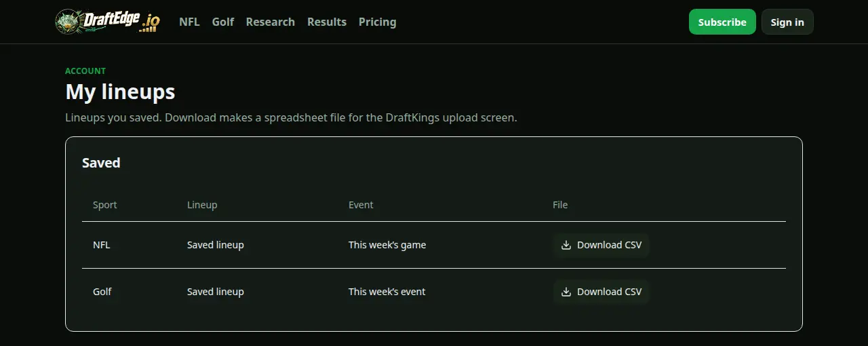Select the Event column header
The width and height of the screenshot is (868, 346).
[x=361, y=205]
